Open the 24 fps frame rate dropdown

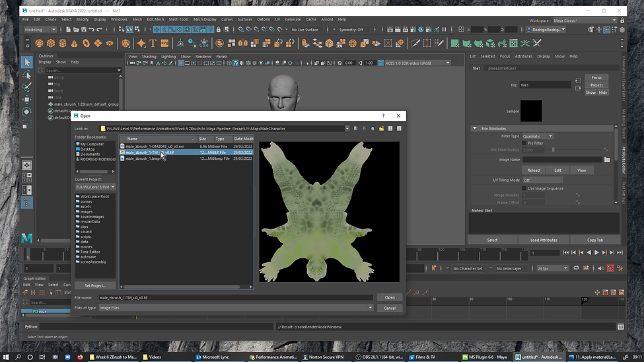[552, 268]
